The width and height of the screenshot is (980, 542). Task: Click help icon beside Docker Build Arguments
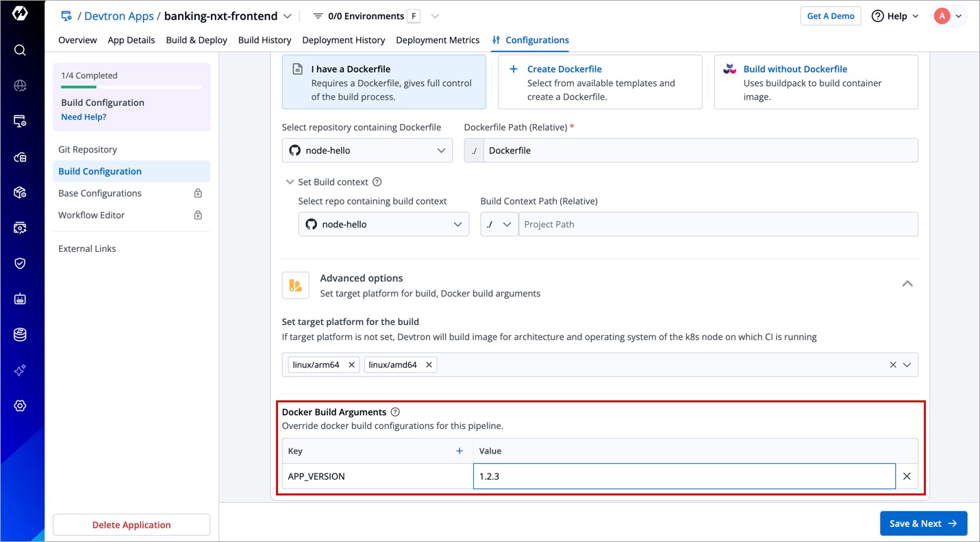[x=395, y=412]
